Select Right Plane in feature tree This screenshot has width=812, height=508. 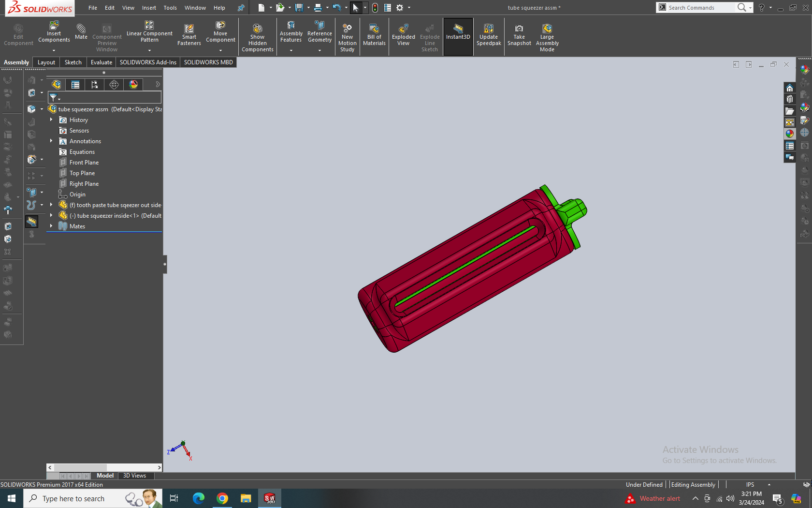pos(84,184)
